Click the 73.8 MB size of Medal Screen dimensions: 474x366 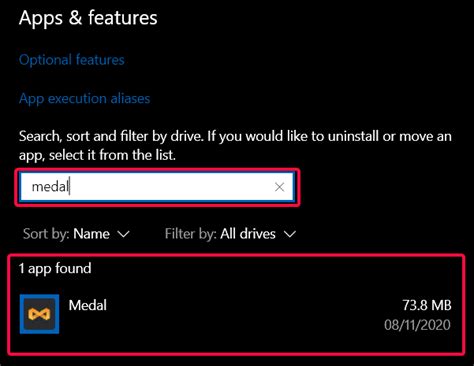click(427, 305)
